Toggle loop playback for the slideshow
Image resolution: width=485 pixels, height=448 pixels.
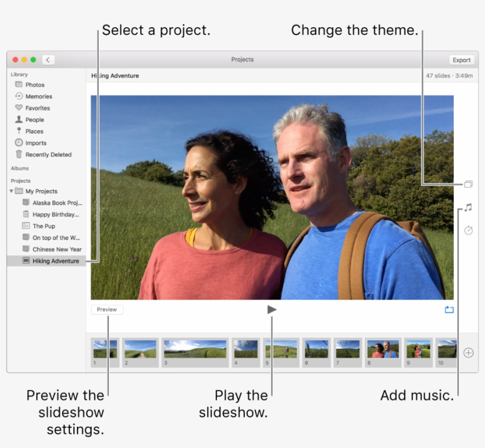click(x=448, y=309)
